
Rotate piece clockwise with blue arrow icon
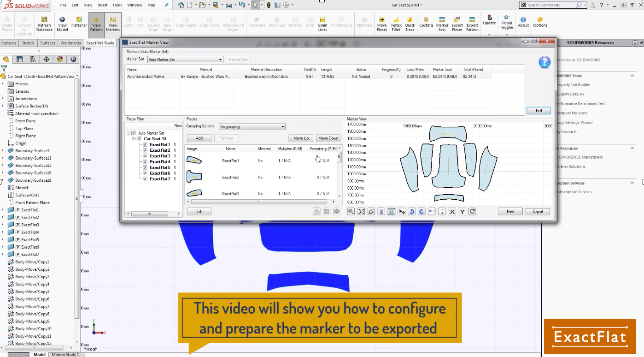422,211
